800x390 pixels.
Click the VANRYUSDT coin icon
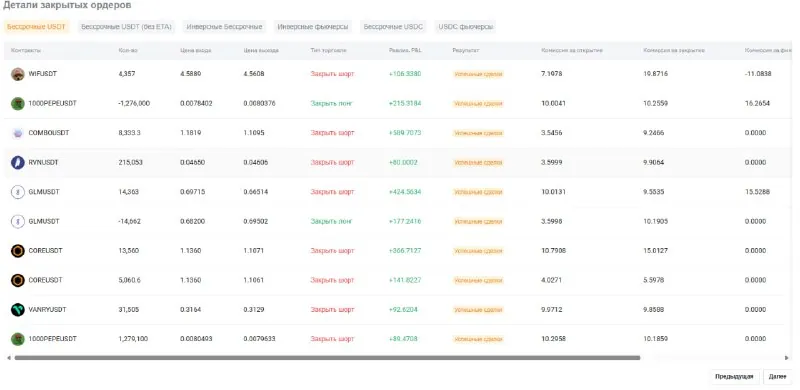[x=18, y=310]
